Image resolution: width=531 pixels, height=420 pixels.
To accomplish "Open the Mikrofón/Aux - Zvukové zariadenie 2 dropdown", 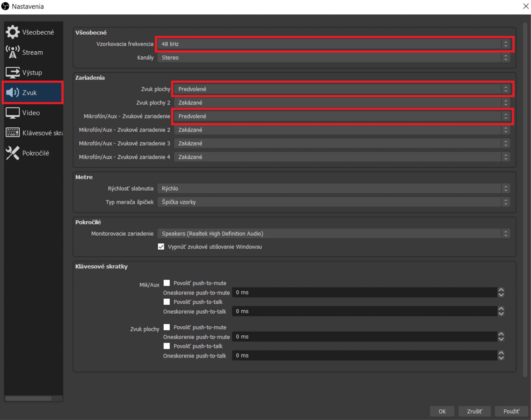I will click(x=342, y=130).
